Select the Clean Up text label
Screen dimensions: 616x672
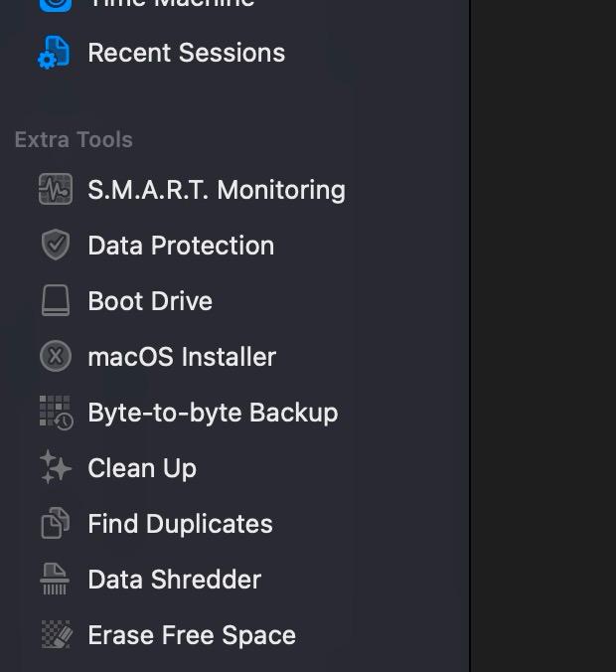pyautogui.click(x=142, y=468)
